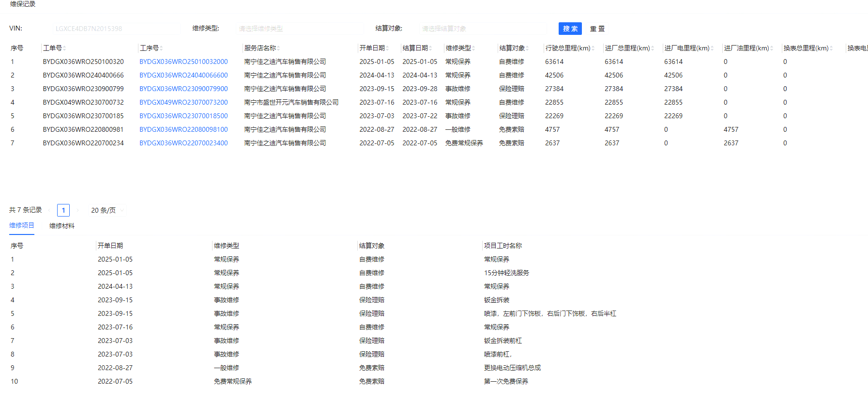Click settle date 2023-09-28 cell
868x405 pixels.
coord(420,89)
